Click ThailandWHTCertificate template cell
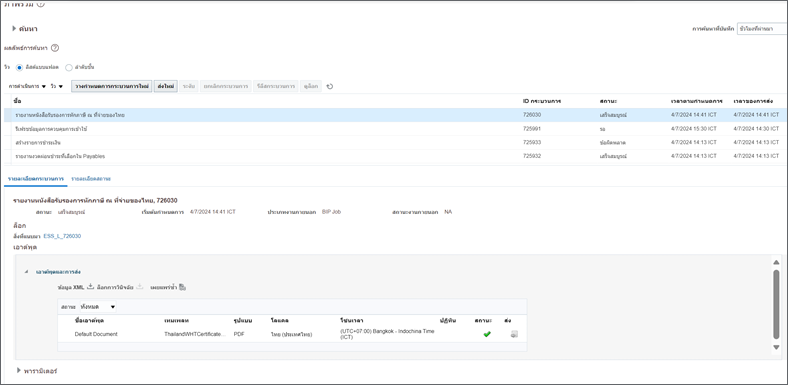Viewport: 788px width, 385px height. coord(195,334)
